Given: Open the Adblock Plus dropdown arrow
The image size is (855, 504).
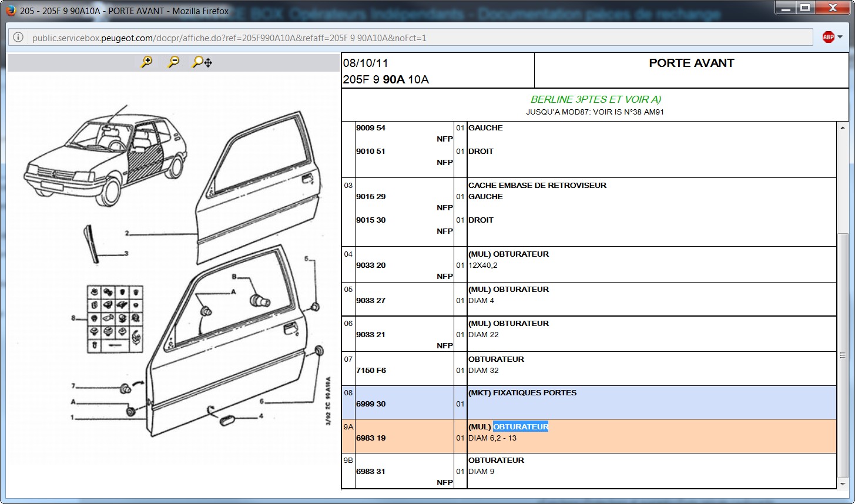Looking at the screenshot, I should [x=840, y=38].
